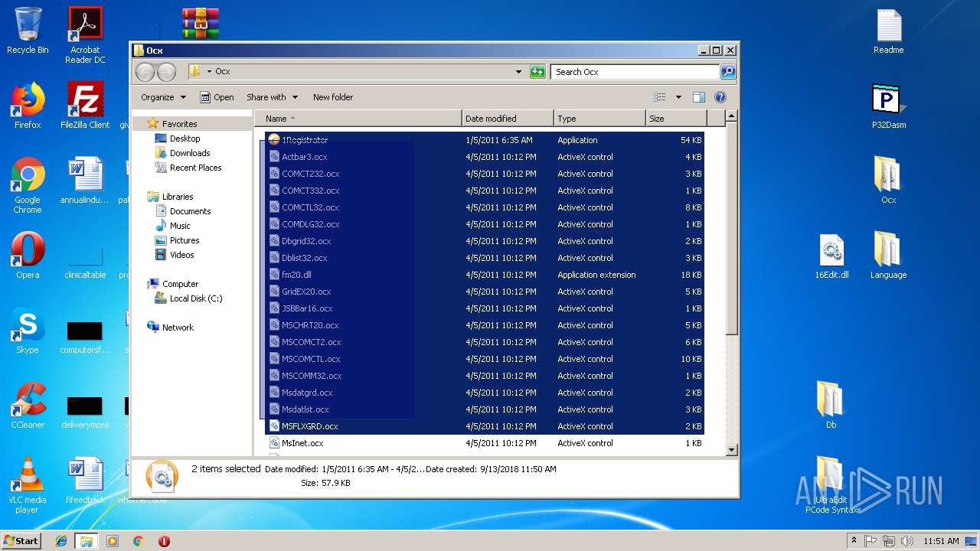Click the clock in the taskbar

click(x=941, y=541)
